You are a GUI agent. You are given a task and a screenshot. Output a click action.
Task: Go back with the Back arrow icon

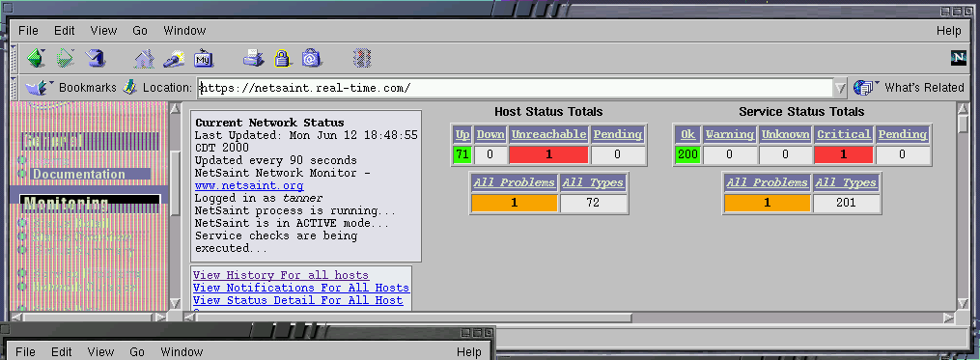(x=37, y=58)
